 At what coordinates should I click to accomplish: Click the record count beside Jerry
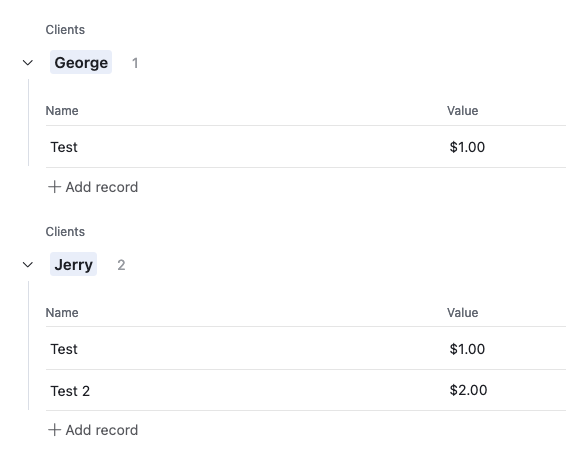121,265
